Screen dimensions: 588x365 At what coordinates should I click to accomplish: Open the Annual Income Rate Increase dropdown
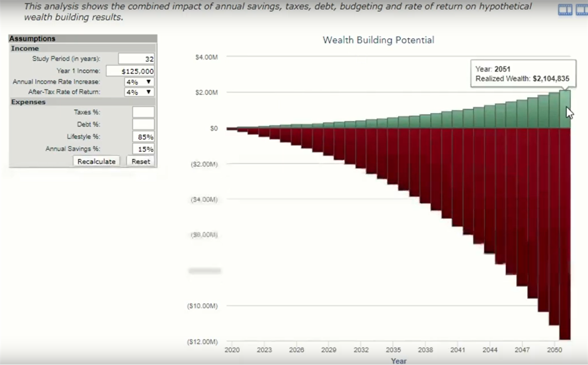point(140,82)
